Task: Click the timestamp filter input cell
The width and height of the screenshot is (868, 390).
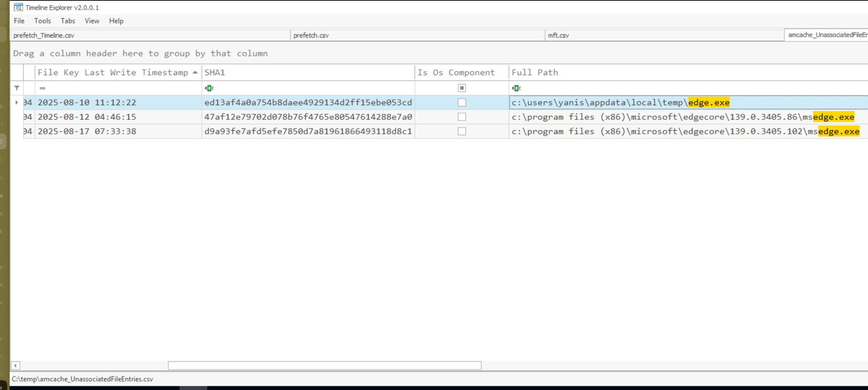Action: click(118, 88)
